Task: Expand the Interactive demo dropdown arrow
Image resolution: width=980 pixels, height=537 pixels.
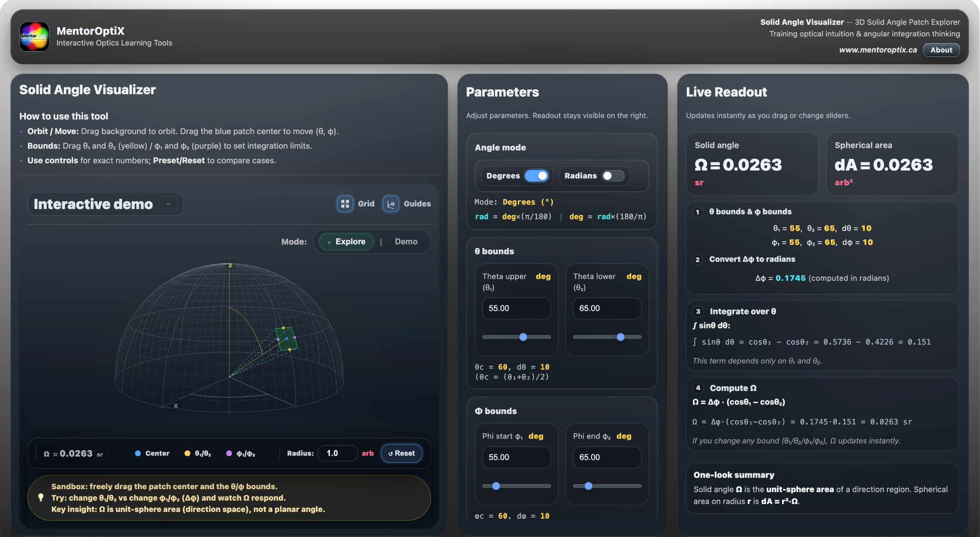Action: click(168, 204)
